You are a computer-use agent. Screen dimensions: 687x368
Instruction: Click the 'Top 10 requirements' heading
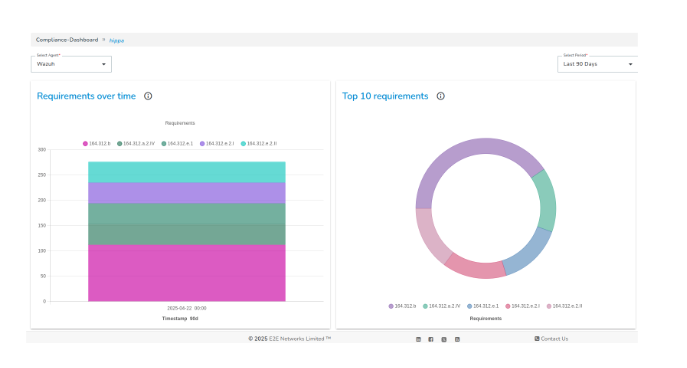point(385,96)
